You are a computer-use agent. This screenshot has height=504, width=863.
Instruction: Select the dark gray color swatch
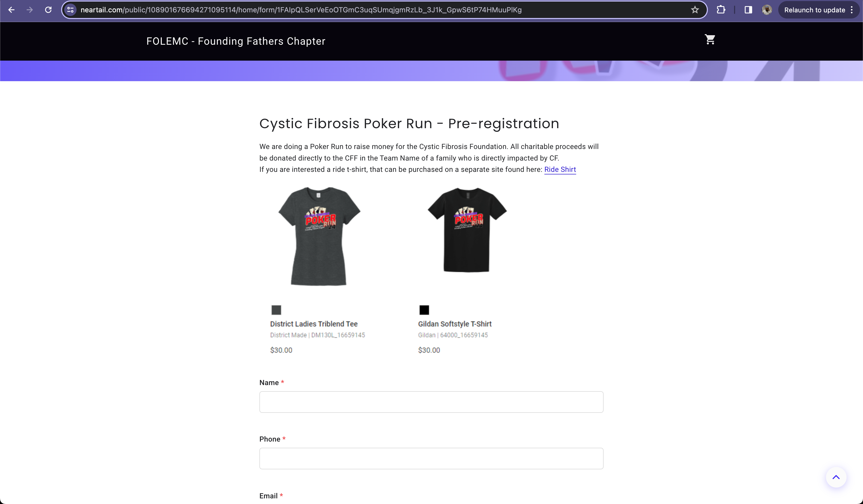276,310
